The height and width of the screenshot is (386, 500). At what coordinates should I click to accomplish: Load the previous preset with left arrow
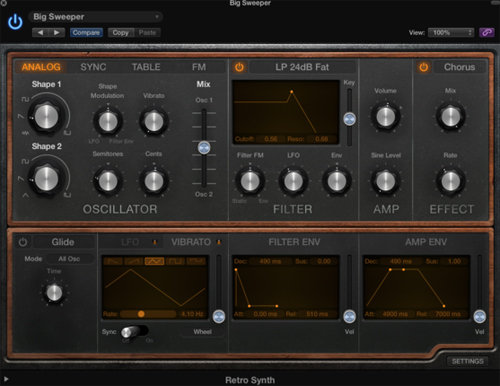(x=40, y=33)
